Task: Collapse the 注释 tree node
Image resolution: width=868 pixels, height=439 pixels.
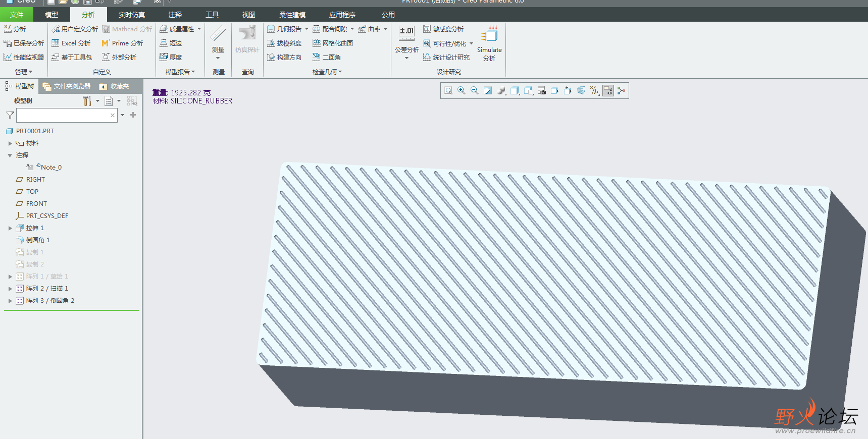Action: 10,155
